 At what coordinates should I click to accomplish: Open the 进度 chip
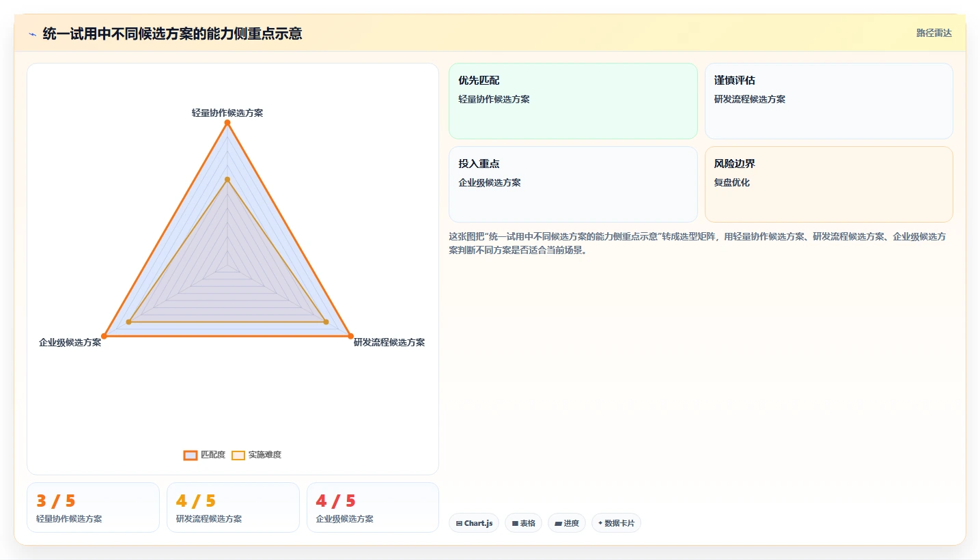tap(567, 523)
